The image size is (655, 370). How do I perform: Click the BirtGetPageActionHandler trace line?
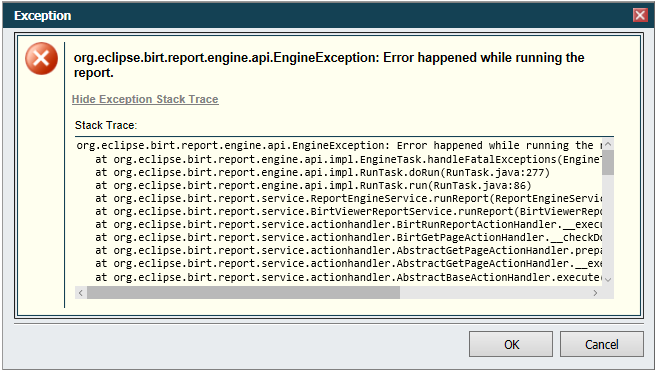pyautogui.click(x=348, y=237)
